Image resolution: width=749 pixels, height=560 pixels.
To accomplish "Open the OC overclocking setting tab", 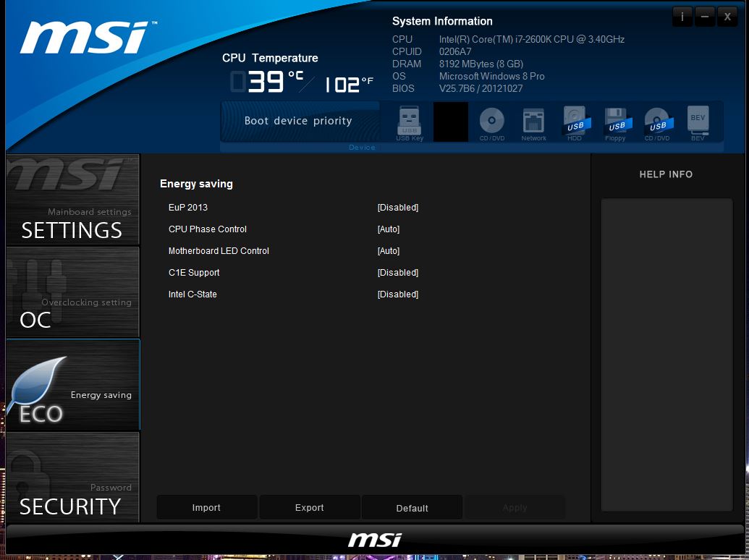I will [x=72, y=292].
